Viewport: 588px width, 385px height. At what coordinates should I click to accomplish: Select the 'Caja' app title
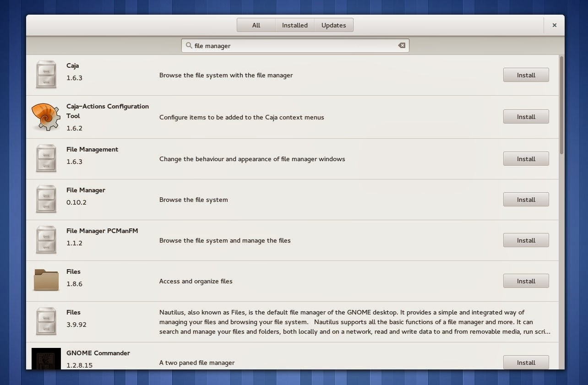[73, 65]
